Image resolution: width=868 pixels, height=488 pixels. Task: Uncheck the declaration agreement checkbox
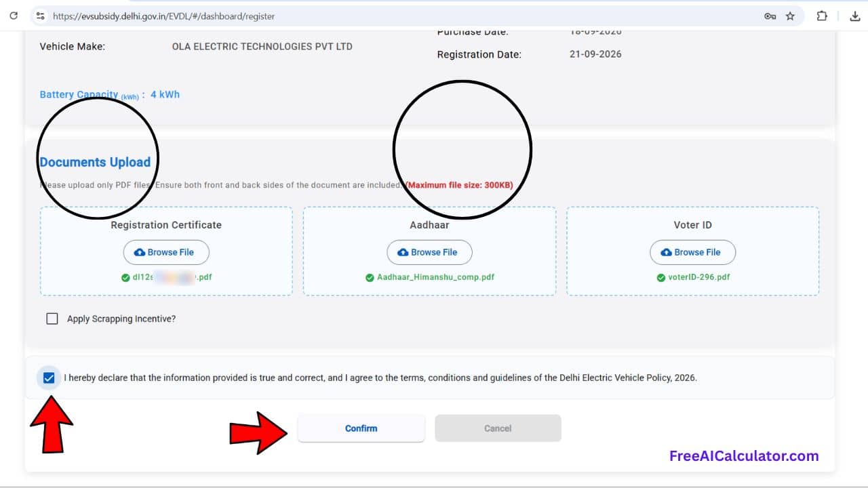[49, 378]
